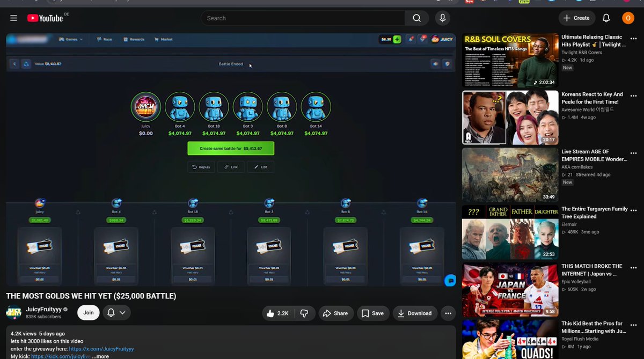Click the Bot 4 avatar in battle results
Viewport: 644px width, 359px height.
tap(180, 107)
